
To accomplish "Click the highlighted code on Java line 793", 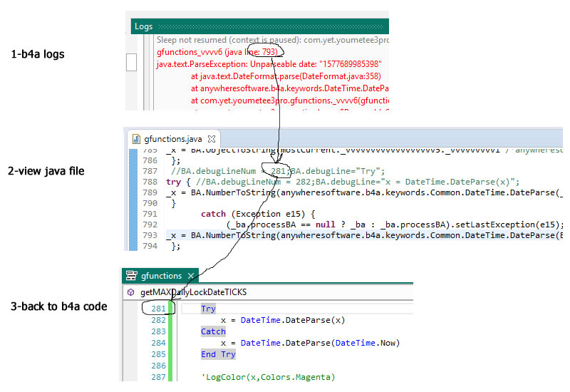I will tap(364, 235).
